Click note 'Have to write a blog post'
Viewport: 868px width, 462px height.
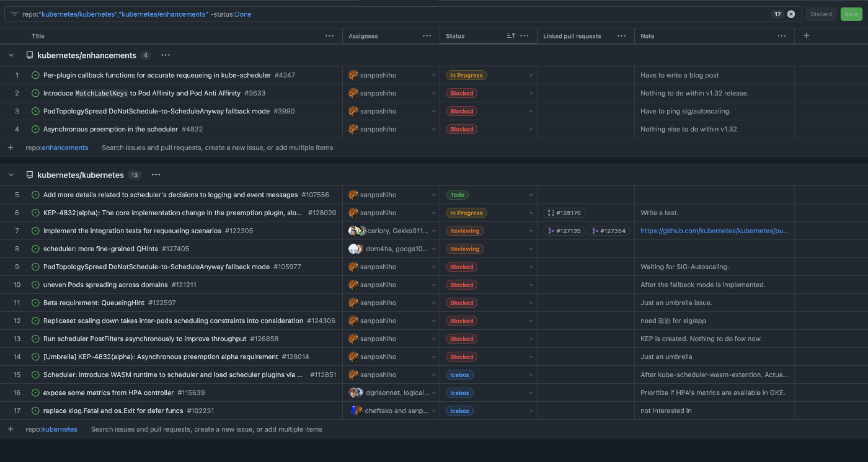(x=680, y=75)
